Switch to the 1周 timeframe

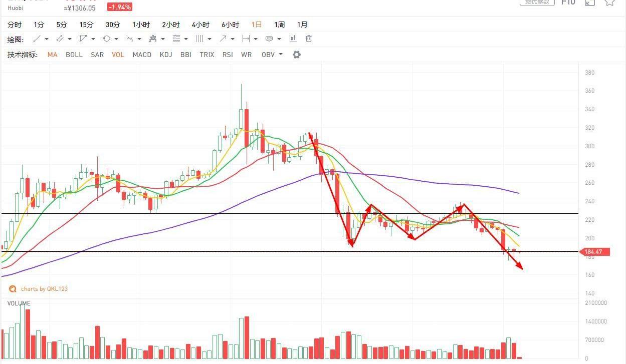tap(279, 25)
